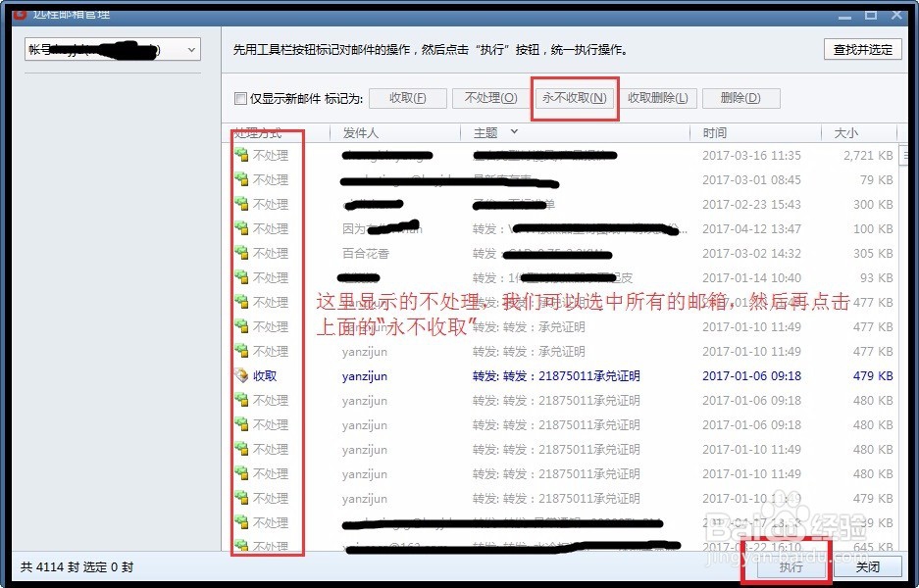Screen dimensions: 919x588
Task: Click the 收取 icon beside yanzijun's marked email
Action: (240, 375)
